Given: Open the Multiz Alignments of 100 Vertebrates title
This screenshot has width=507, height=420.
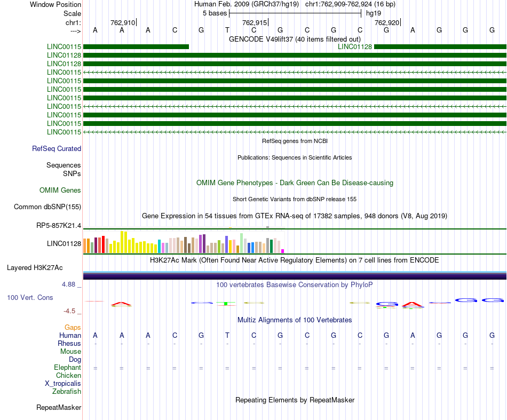Looking at the screenshot, I should coord(295,320).
